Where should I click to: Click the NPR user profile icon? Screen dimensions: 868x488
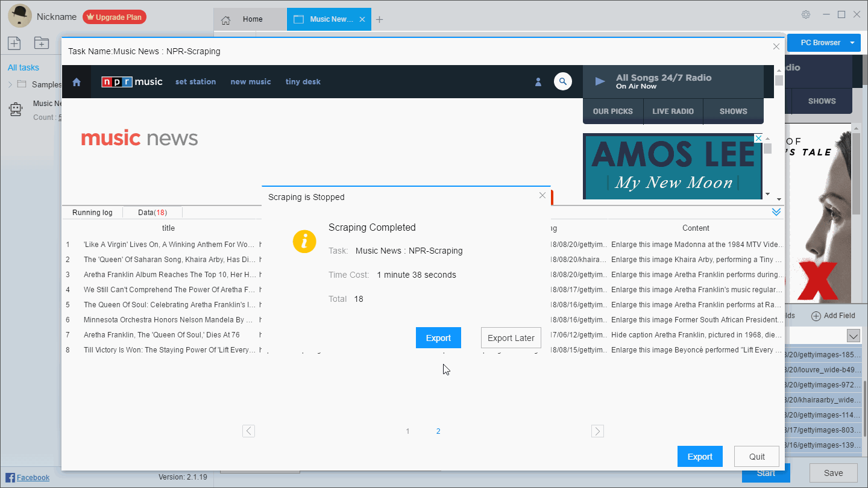click(x=538, y=82)
